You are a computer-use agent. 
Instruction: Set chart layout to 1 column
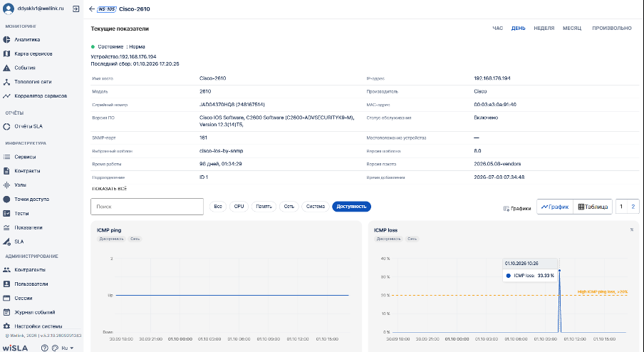pyautogui.click(x=621, y=207)
